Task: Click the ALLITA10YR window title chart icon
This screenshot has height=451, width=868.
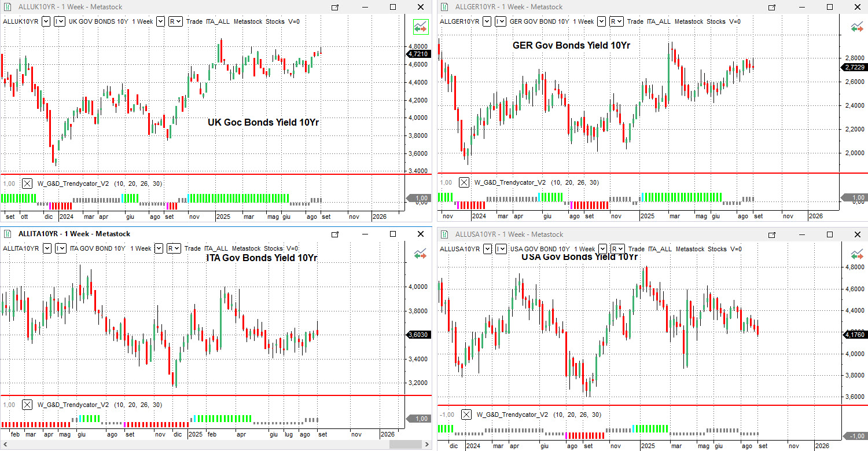Action: [8, 234]
